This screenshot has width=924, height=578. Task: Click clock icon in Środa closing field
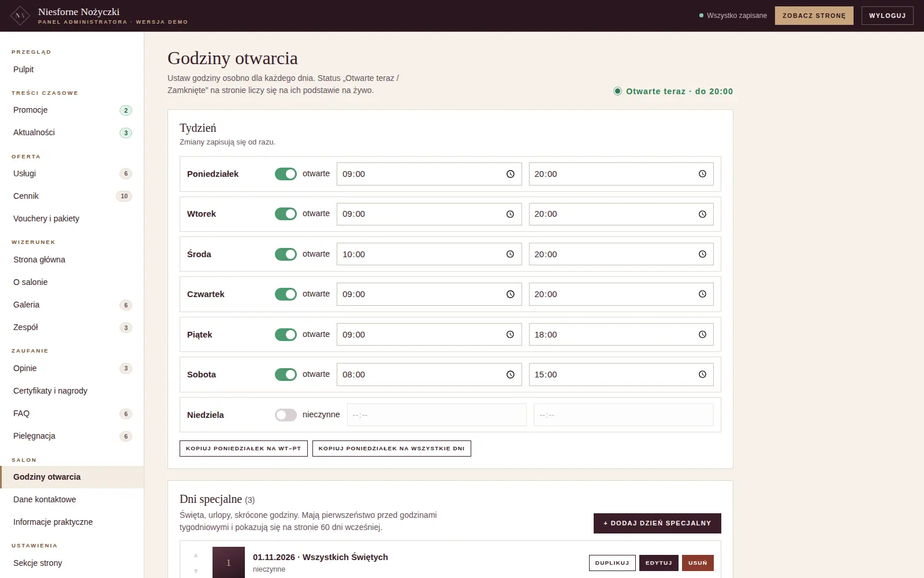tap(702, 254)
